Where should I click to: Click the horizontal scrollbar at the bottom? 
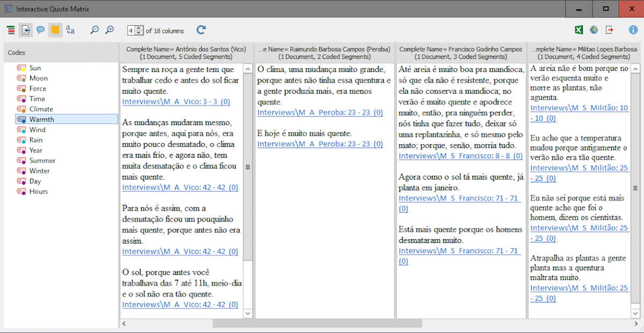pos(317,323)
